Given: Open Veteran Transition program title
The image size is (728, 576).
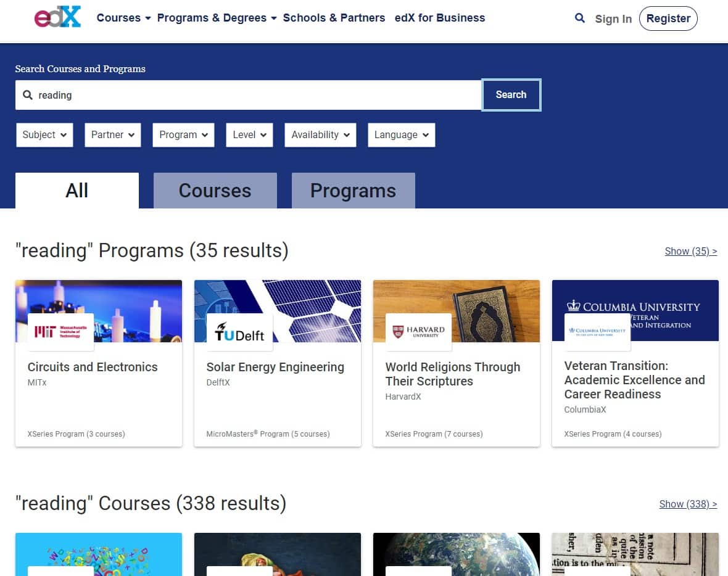Looking at the screenshot, I should (x=634, y=380).
